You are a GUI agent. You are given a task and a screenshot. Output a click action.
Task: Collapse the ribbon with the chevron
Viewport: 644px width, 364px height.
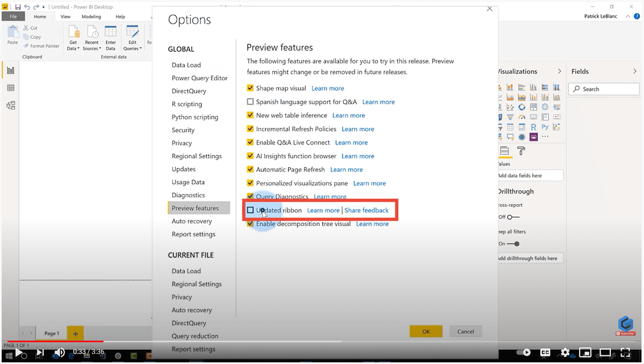click(628, 16)
